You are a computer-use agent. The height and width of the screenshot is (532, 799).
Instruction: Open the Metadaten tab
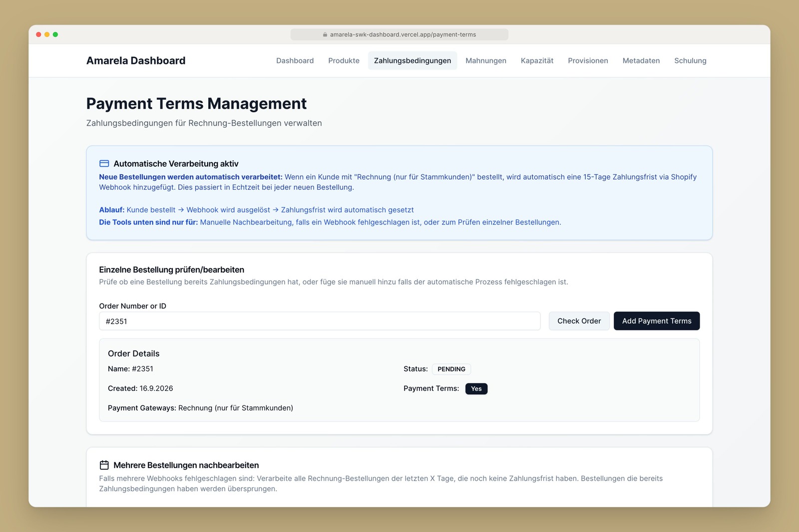coord(641,61)
